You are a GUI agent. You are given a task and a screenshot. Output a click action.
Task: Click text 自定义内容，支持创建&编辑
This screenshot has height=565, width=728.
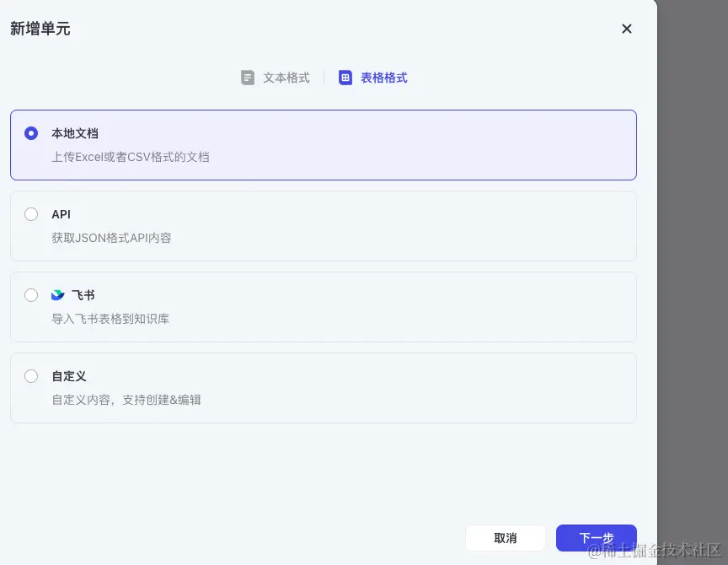coord(126,400)
